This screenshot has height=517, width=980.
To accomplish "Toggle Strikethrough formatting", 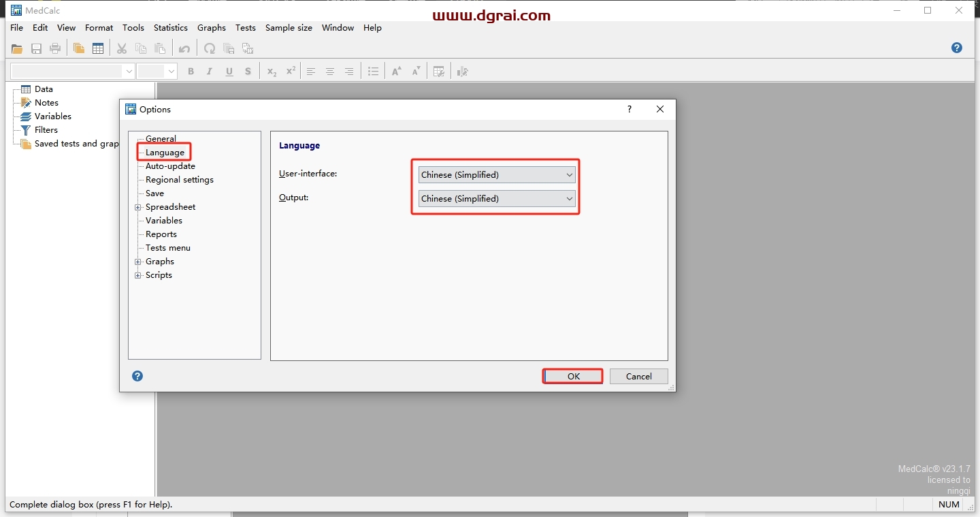I will (248, 72).
